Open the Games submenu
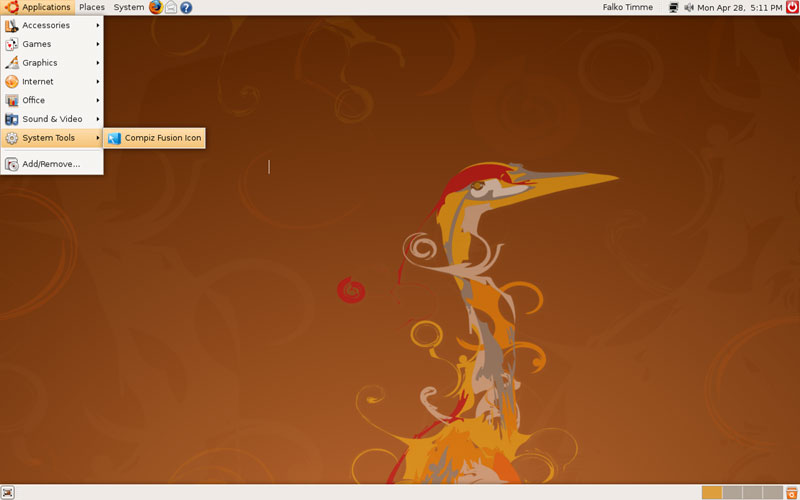 coord(52,44)
